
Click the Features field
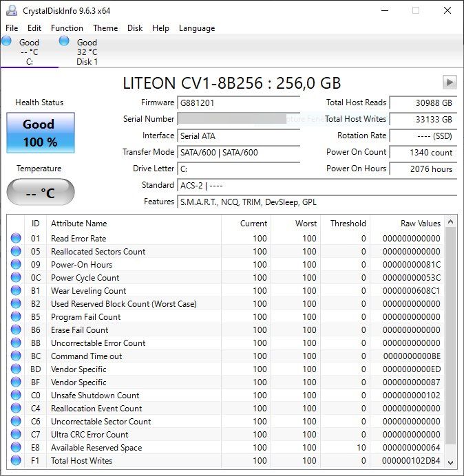coord(317,202)
